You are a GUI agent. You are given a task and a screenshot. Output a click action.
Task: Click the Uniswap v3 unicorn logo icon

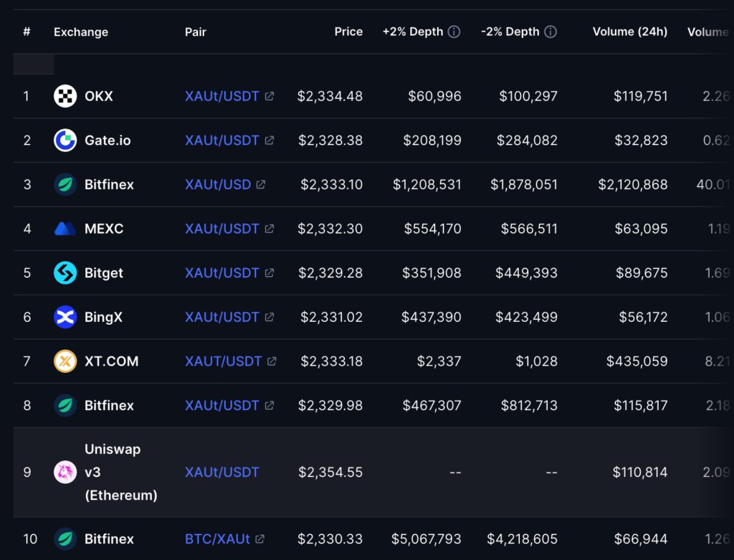tap(65, 472)
